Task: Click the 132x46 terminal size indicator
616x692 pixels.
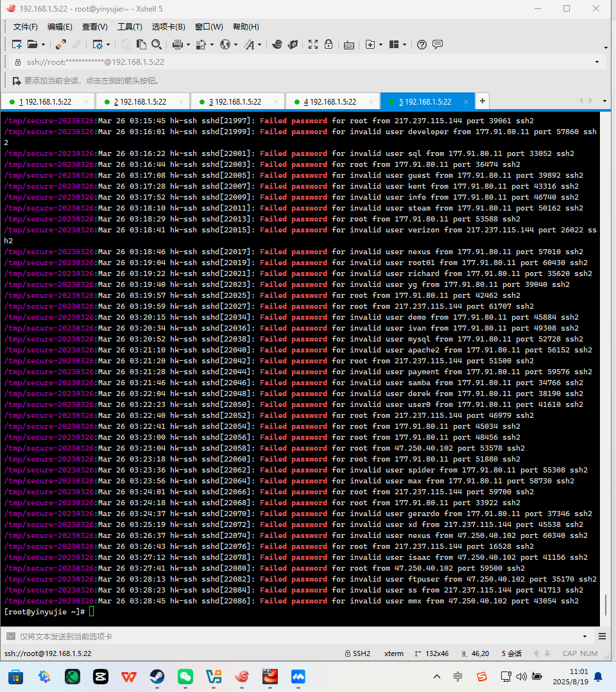Action: point(432,653)
